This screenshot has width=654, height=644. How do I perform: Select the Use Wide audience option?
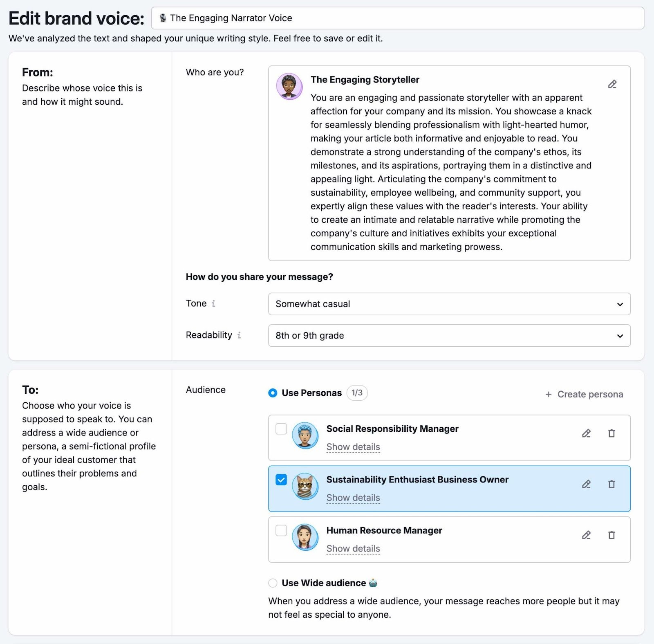click(x=273, y=583)
